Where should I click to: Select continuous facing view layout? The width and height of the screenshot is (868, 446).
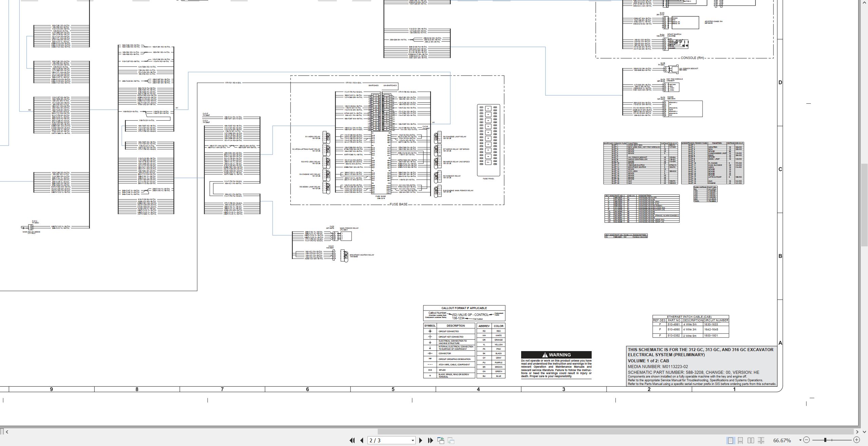click(761, 440)
